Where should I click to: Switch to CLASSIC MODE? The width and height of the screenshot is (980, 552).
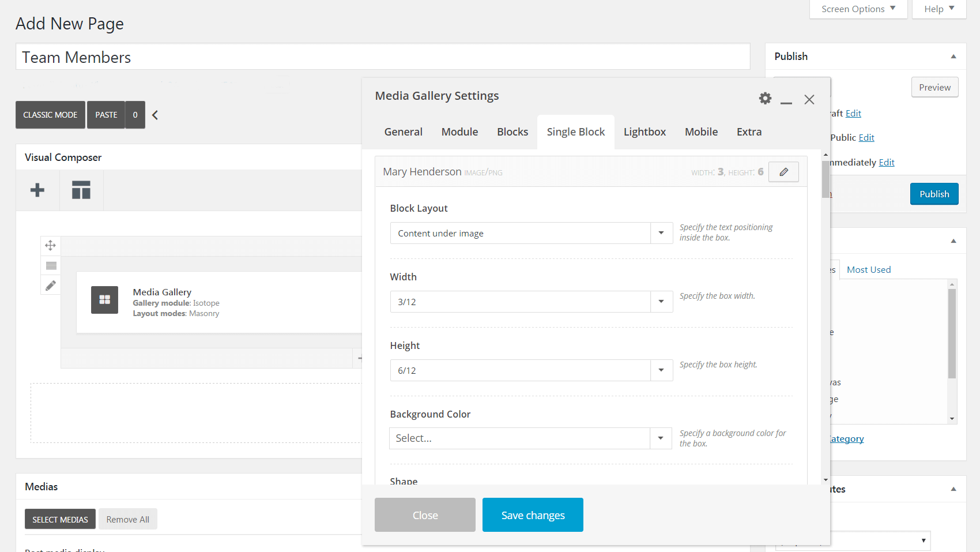50,115
